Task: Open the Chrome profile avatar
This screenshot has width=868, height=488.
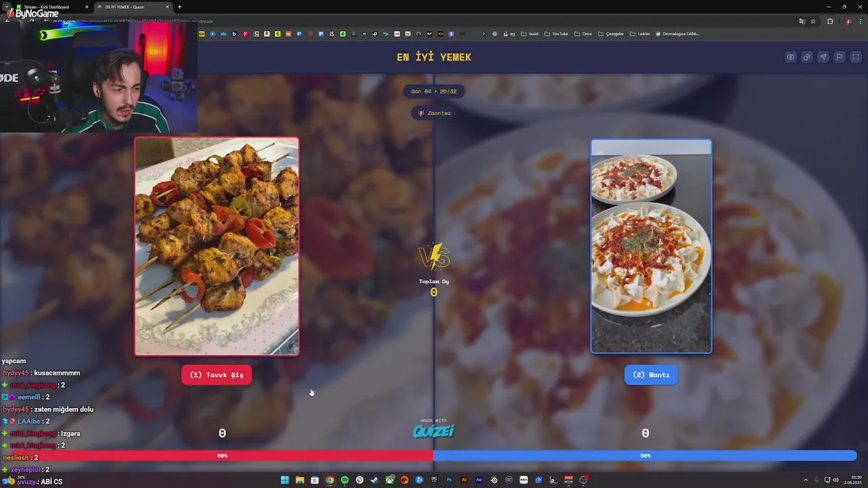Action: (848, 21)
